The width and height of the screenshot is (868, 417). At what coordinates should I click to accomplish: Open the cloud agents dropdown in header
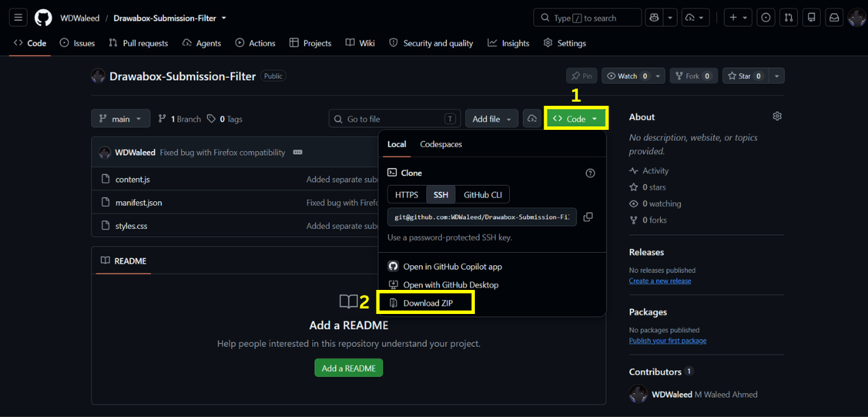point(696,18)
